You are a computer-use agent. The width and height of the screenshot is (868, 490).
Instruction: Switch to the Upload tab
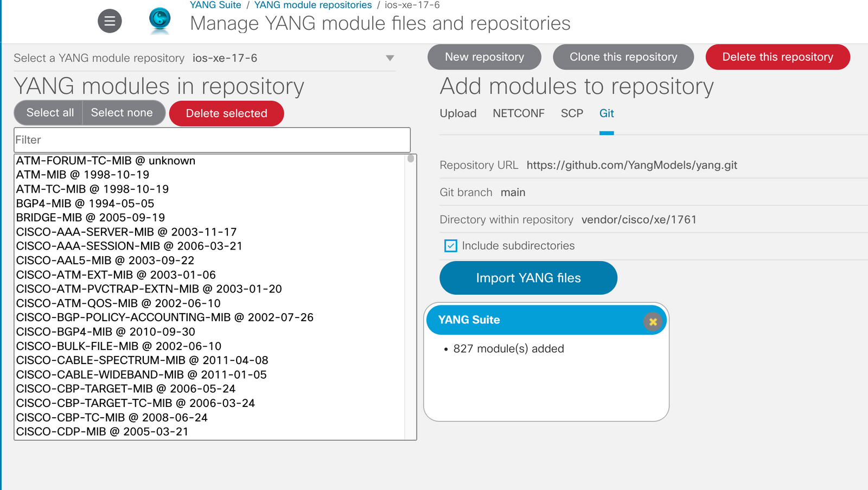coord(458,113)
